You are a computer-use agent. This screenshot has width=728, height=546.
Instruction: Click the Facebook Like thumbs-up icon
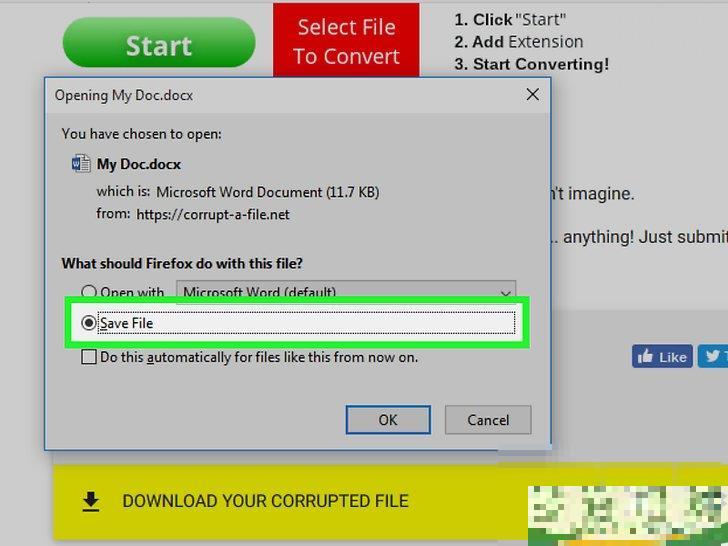(x=646, y=356)
